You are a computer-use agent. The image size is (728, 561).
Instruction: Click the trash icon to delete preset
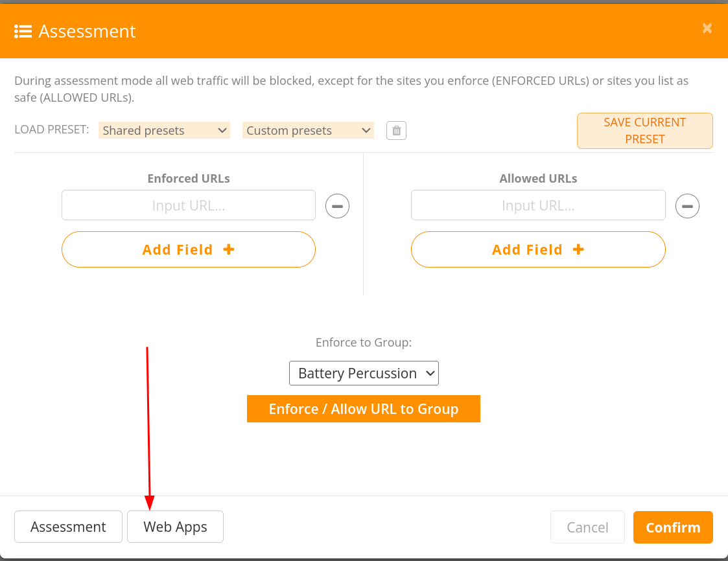point(396,130)
